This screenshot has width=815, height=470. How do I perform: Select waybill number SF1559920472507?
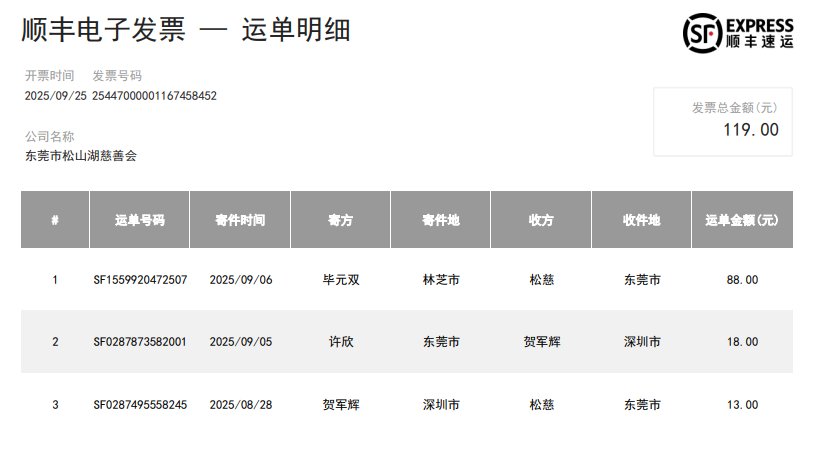[x=140, y=280]
